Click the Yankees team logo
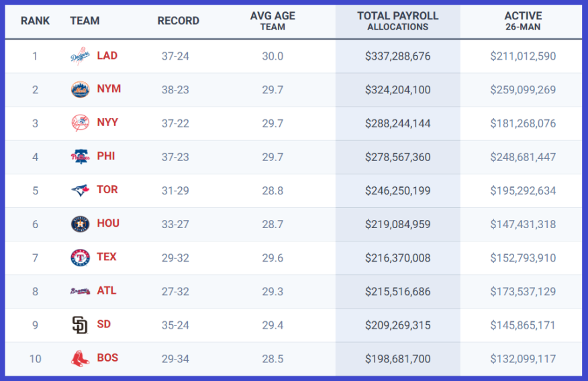This screenshot has height=381, width=588. pyautogui.click(x=81, y=123)
